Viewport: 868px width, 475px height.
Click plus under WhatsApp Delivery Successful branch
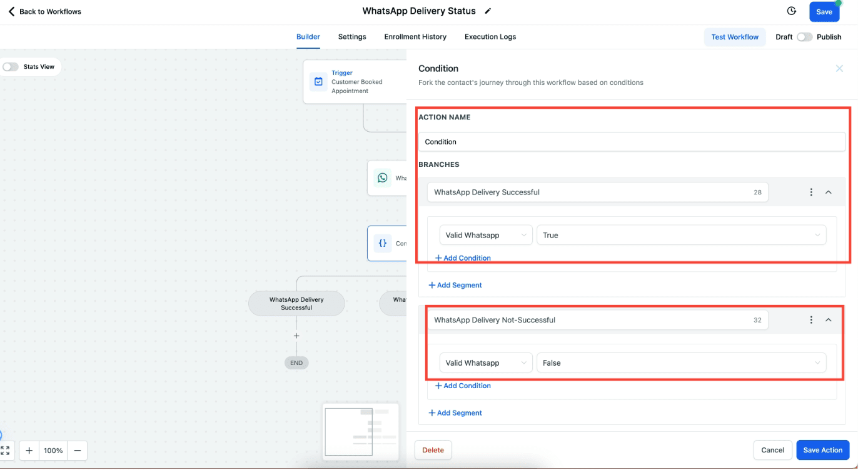tap(296, 336)
